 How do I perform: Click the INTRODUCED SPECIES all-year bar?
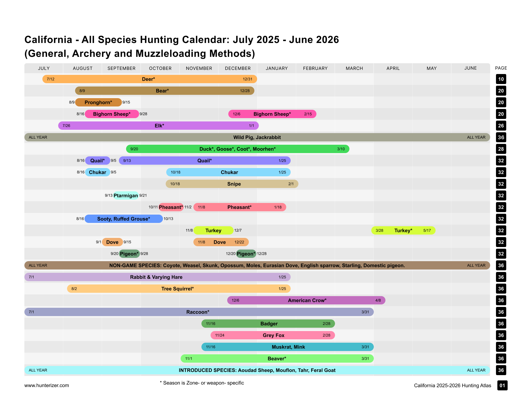pos(257,370)
